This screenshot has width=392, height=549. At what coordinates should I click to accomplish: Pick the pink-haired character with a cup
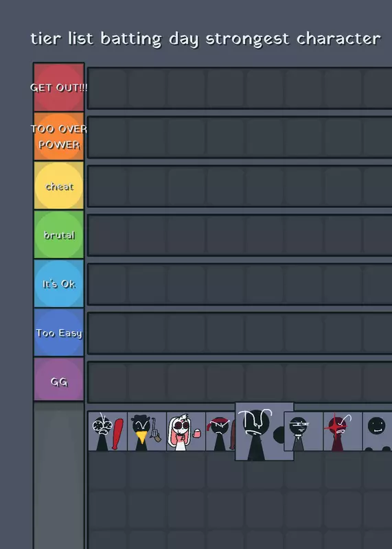186,432
